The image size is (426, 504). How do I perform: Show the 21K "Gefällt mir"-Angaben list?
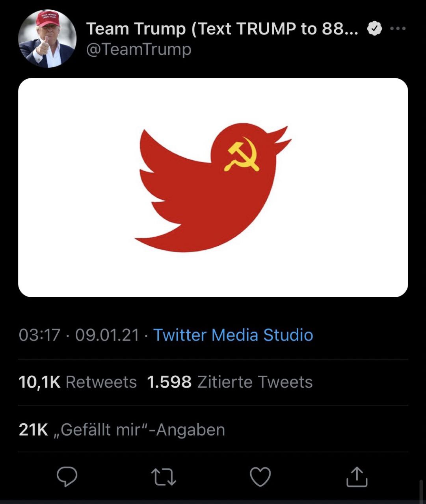(122, 430)
